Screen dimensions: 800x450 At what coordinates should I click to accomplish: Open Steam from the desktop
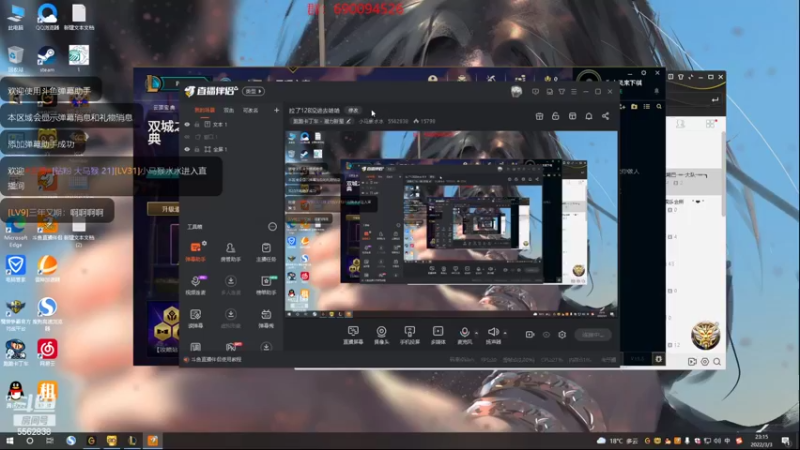click(x=46, y=58)
